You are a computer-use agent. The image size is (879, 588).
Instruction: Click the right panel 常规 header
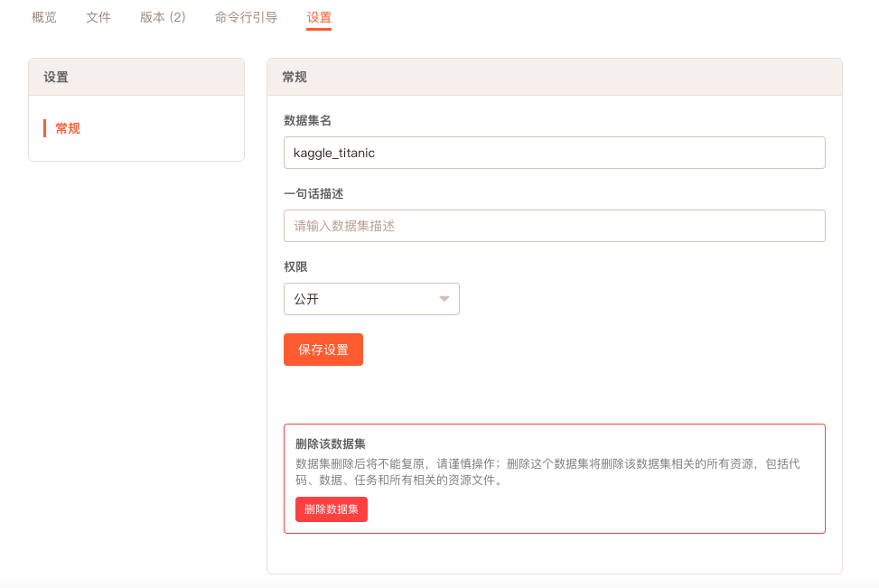(x=295, y=77)
